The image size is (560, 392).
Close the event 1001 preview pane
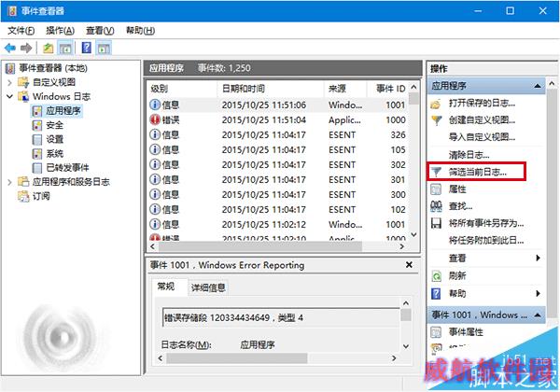[409, 265]
